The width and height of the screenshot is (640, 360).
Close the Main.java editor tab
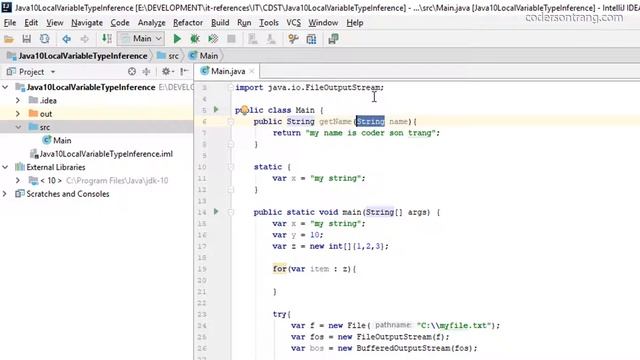[x=252, y=71]
